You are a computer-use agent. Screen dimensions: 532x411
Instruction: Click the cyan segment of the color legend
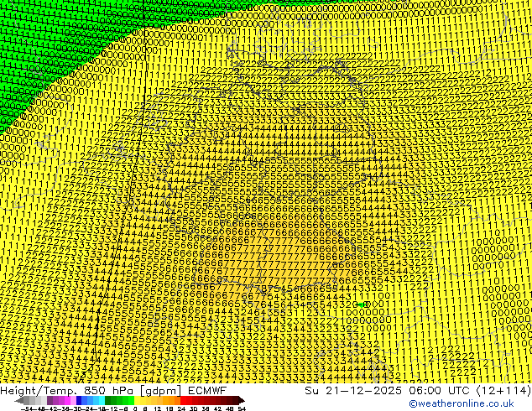[102, 401]
